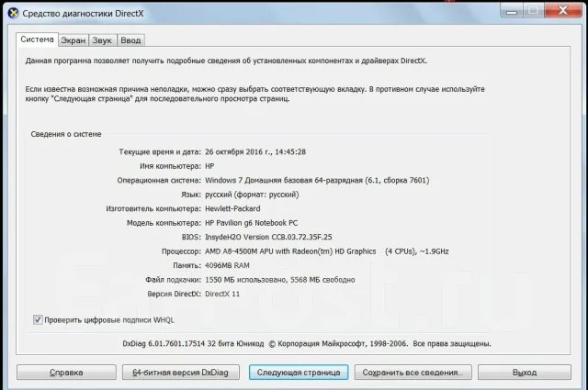Launch 64-битная версия DxDiag

click(x=180, y=373)
